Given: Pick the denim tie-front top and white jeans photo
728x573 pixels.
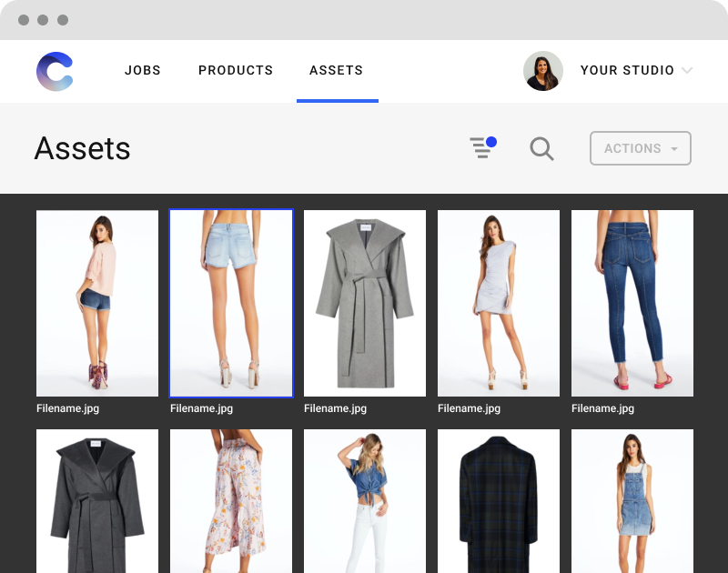Looking at the screenshot, I should [x=365, y=501].
